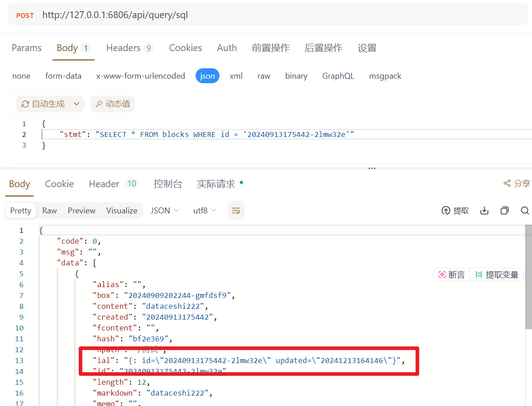
Task: Open the 自动生成 dropdown chevron
Action: click(x=77, y=104)
